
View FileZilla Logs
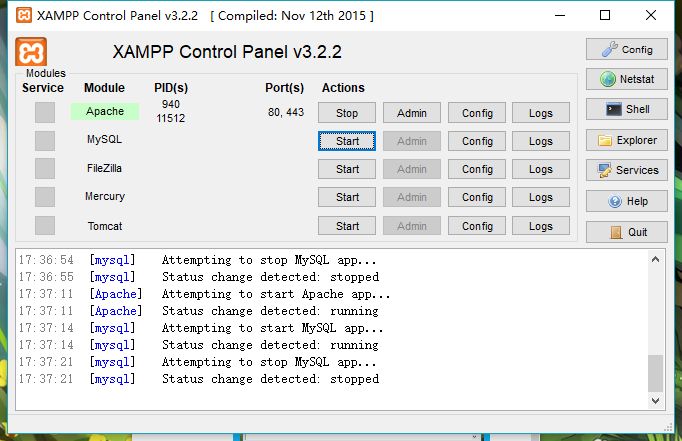541,169
